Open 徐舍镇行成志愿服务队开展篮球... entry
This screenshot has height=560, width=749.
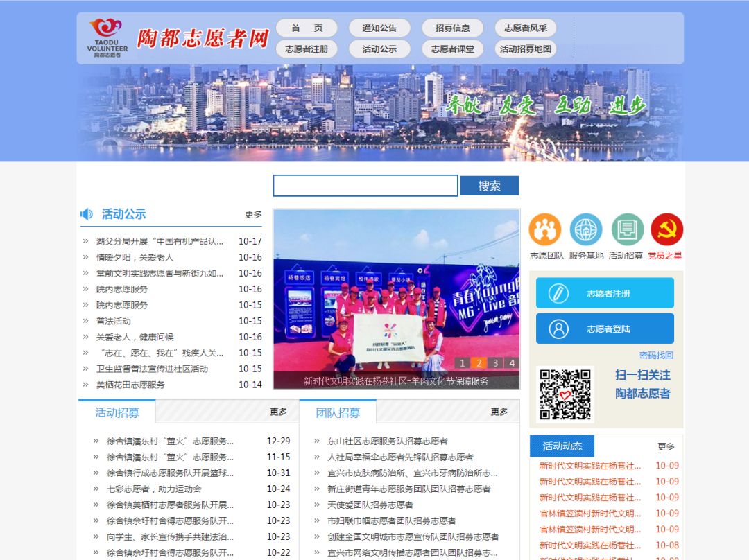point(170,473)
